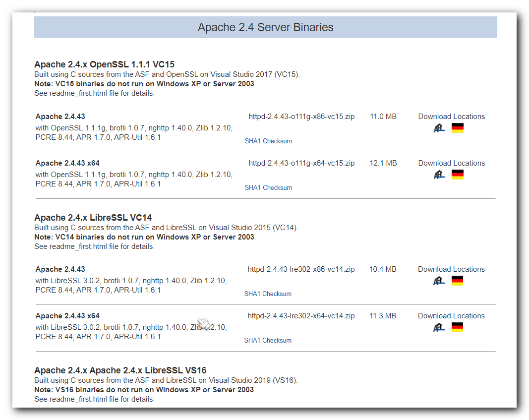Click German flag mirror for LibreSSL x64 build

click(x=457, y=327)
